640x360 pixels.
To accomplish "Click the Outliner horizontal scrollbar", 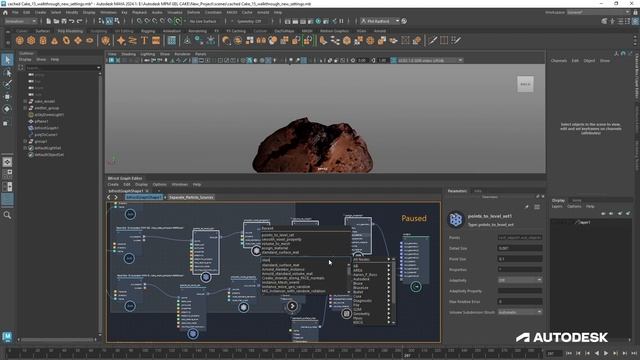I will click(57, 339).
